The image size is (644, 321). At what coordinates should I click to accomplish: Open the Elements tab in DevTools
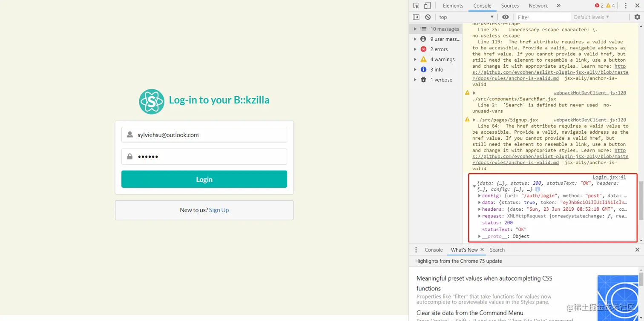453,6
